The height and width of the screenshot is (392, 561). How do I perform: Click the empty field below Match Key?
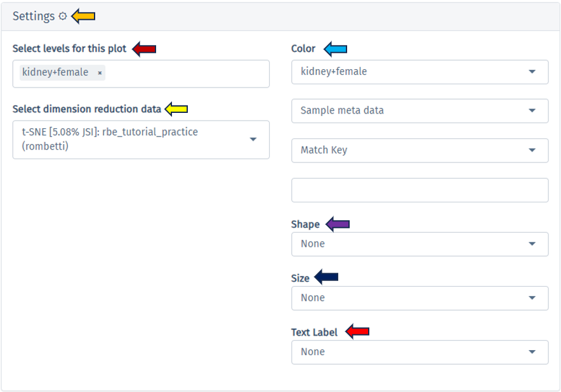(419, 190)
